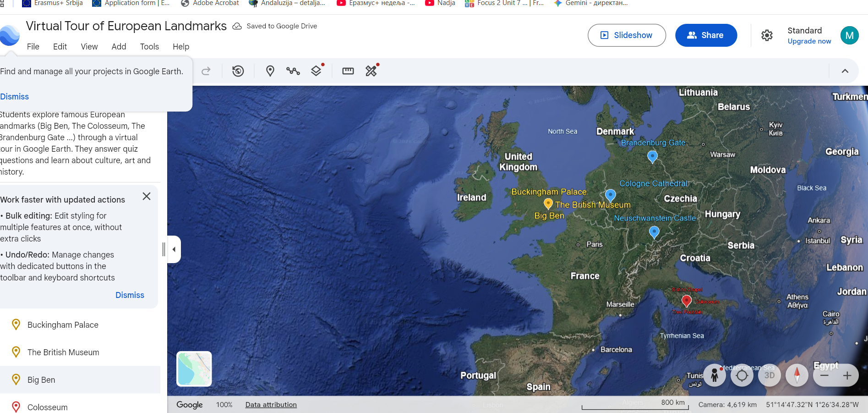Screen dimensions: 868x413
Task: Close the Work faster with updated actions card
Action: [147, 196]
